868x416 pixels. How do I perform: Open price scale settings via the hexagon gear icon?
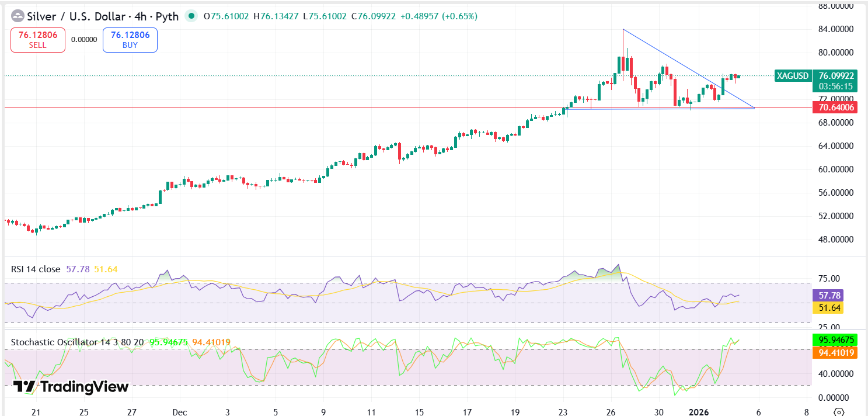[x=838, y=411]
